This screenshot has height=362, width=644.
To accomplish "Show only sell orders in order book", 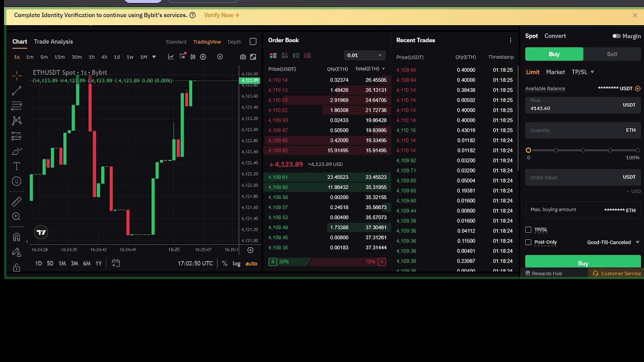I will (x=307, y=55).
